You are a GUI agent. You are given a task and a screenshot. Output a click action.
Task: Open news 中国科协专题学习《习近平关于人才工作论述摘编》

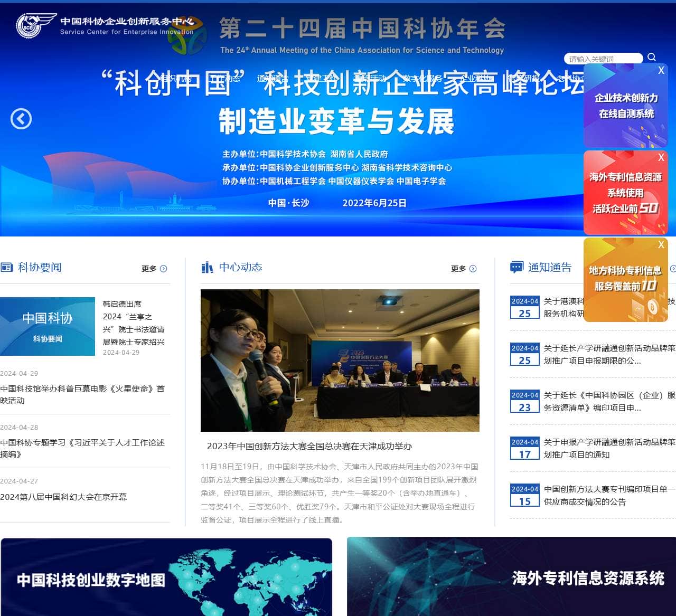[82, 448]
